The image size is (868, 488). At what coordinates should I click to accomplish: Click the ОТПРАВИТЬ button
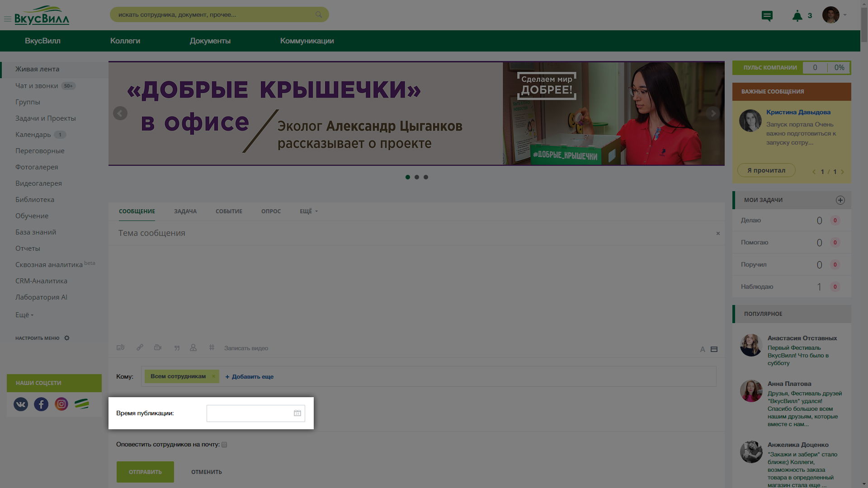145,472
